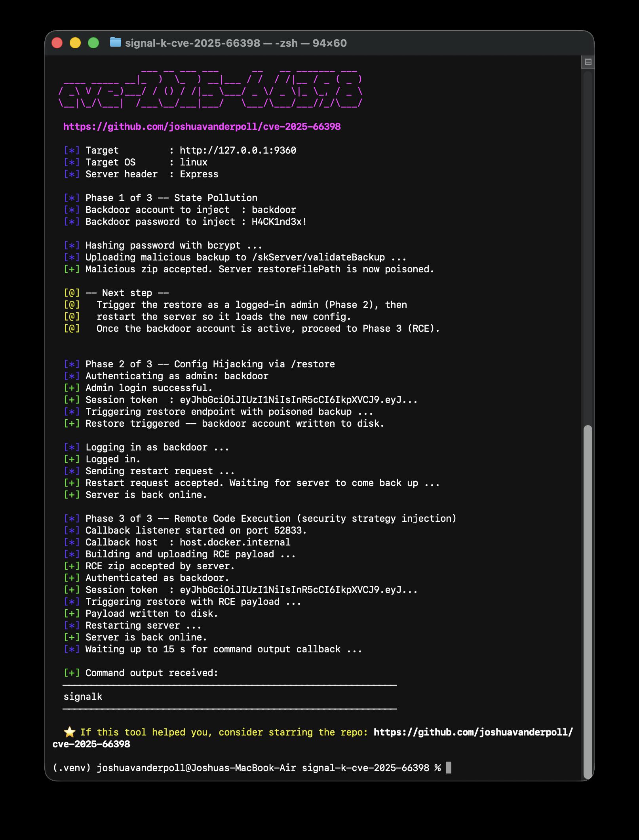Click 'Sending restart request ...' line
This screenshot has height=840, width=639.
(x=149, y=471)
